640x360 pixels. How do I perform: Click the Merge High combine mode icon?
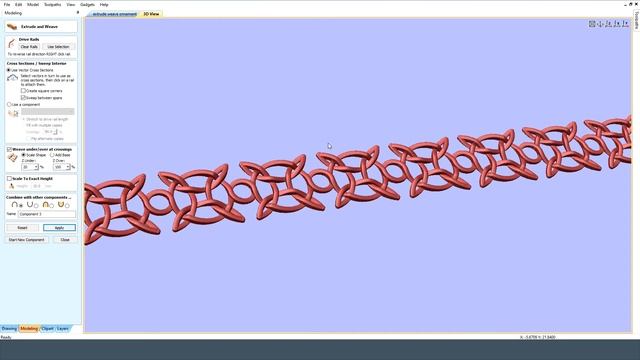click(45, 204)
